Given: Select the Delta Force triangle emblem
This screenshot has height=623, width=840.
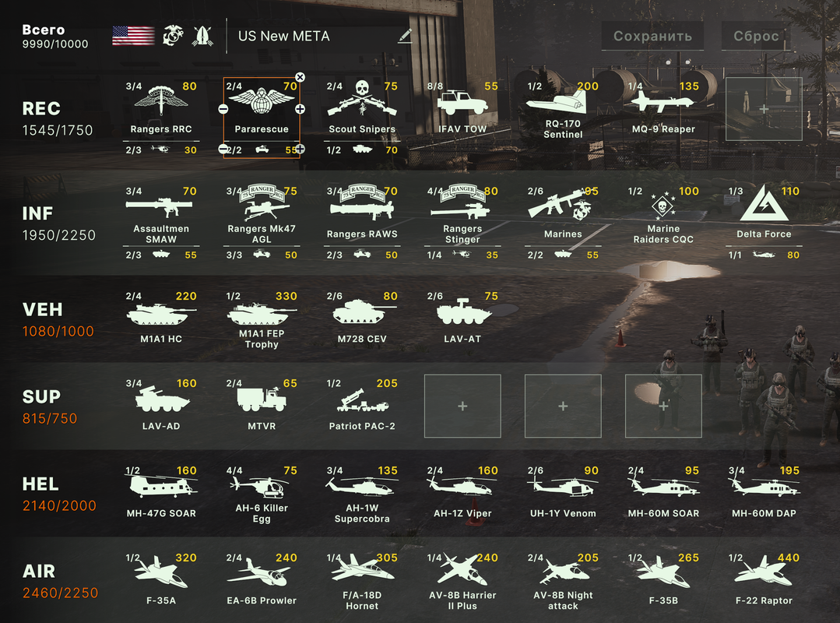Looking at the screenshot, I should (x=764, y=203).
